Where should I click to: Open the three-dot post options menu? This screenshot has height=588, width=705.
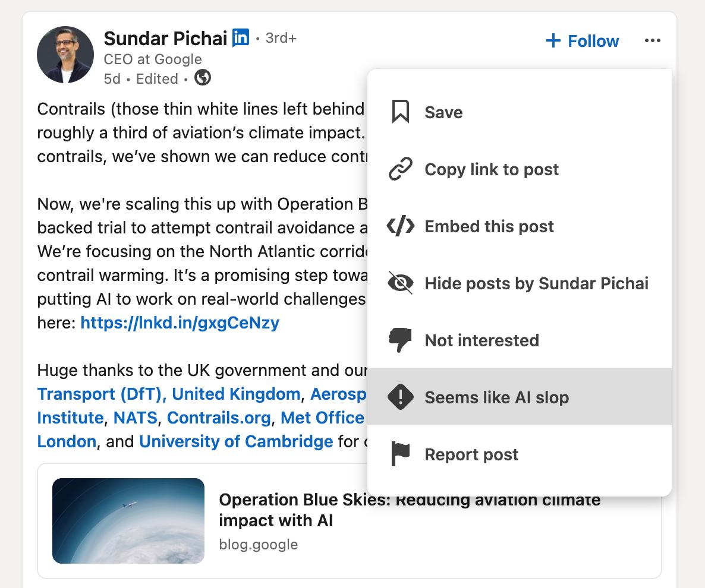click(x=653, y=40)
